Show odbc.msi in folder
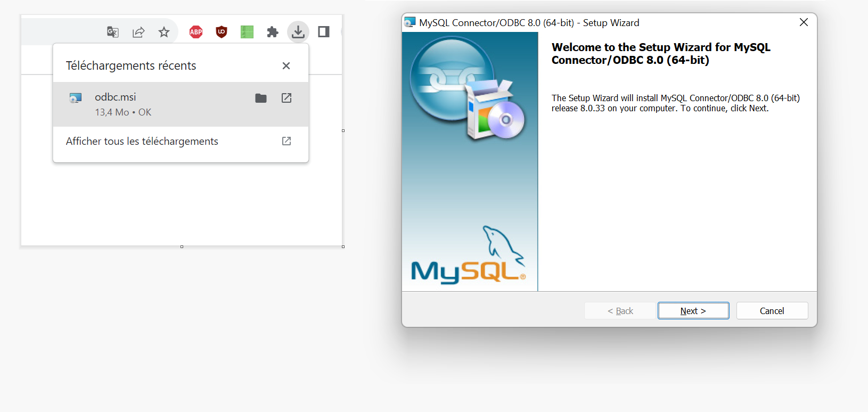The image size is (868, 412). [x=261, y=98]
